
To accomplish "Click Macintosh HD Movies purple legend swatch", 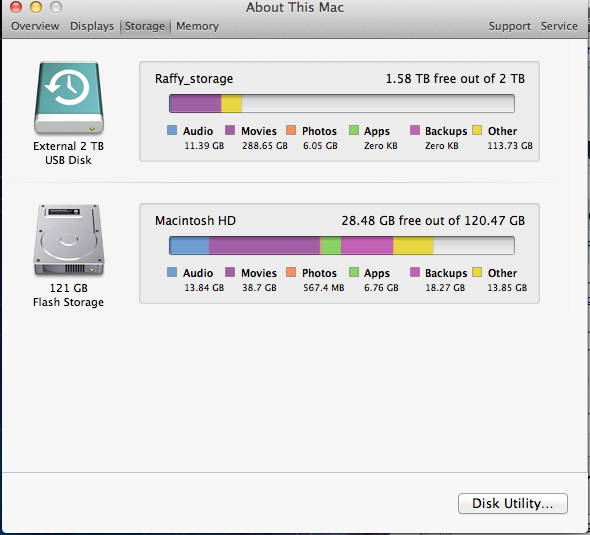I will (x=230, y=272).
